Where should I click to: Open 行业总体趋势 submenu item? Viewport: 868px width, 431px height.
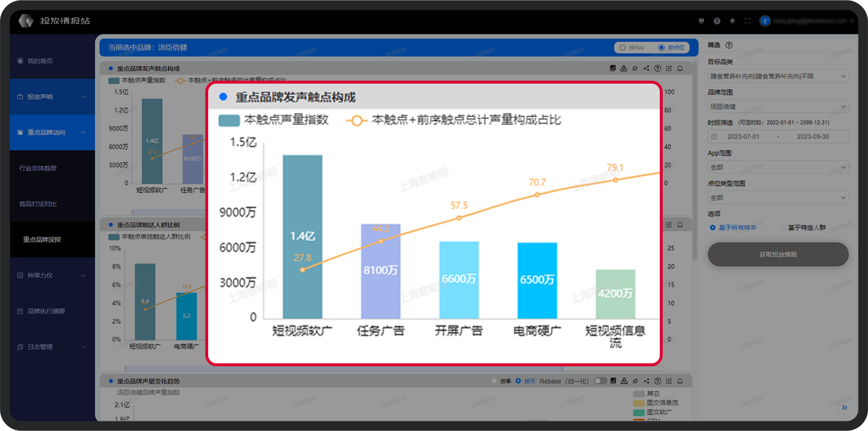[52, 168]
